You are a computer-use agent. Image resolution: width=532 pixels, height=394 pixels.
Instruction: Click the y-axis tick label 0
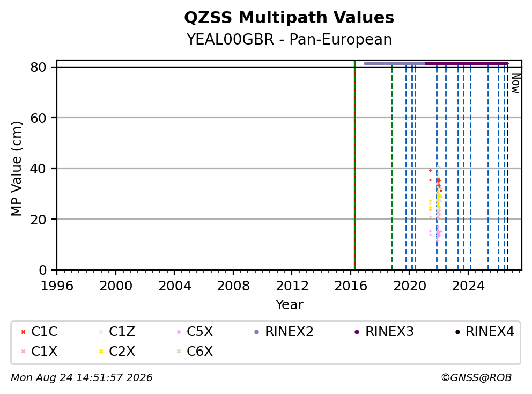coord(42,270)
